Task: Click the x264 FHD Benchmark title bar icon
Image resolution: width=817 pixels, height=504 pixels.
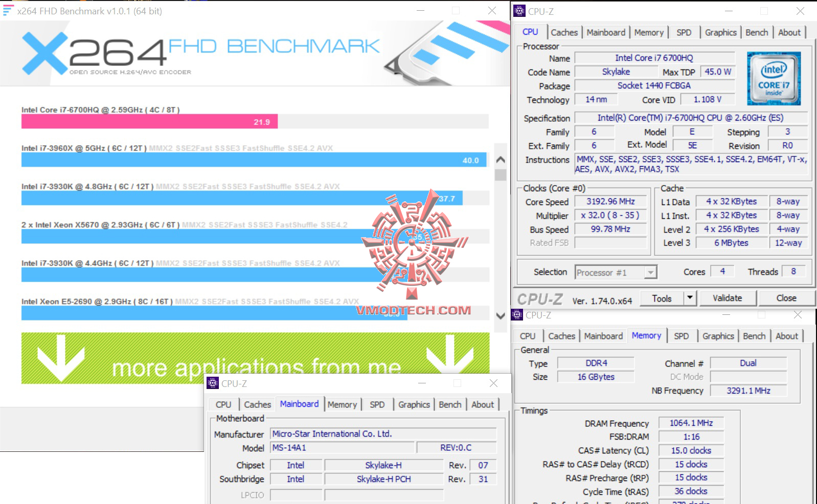Action: (7, 11)
